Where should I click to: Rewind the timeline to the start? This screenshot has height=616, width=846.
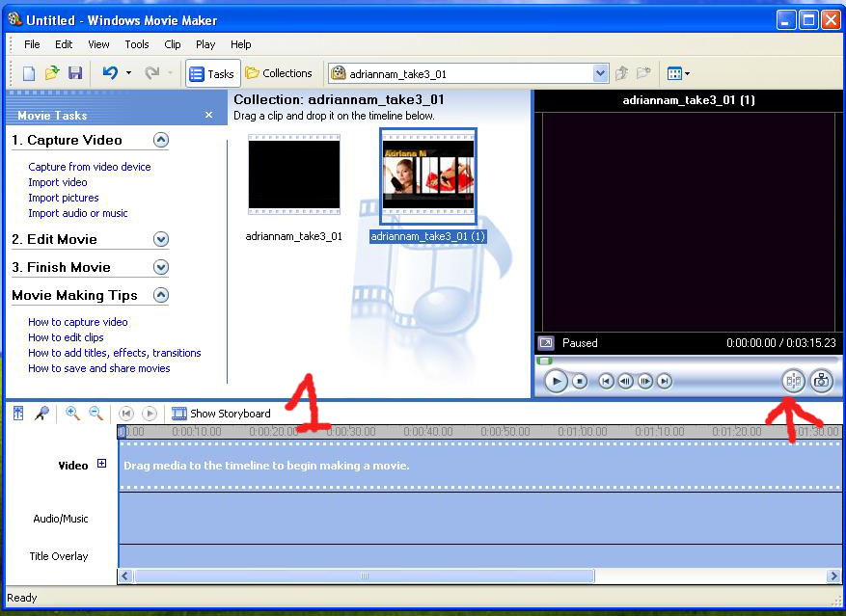126,414
